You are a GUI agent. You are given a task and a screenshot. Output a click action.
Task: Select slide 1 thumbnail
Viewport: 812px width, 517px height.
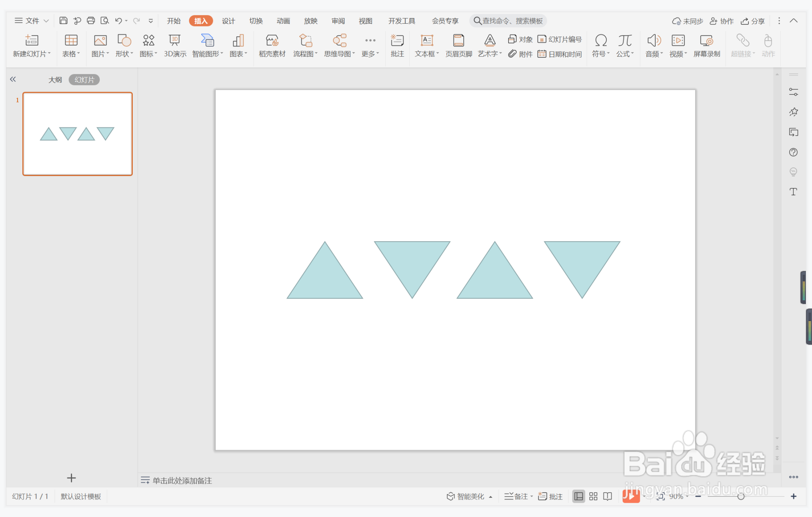[77, 134]
